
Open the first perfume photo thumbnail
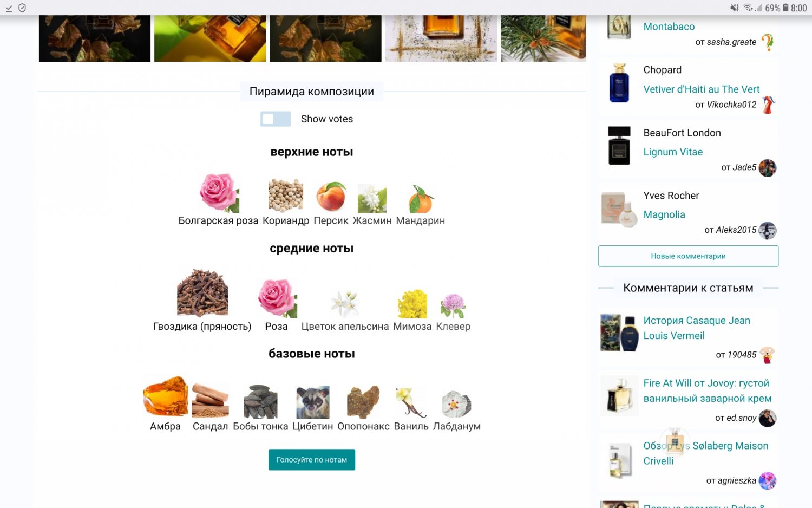point(95,38)
